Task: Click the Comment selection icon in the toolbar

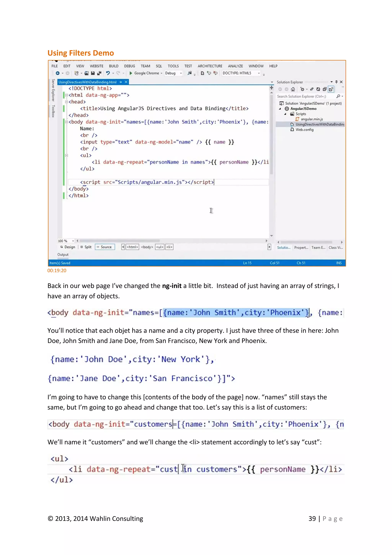Action: [x=209, y=73]
